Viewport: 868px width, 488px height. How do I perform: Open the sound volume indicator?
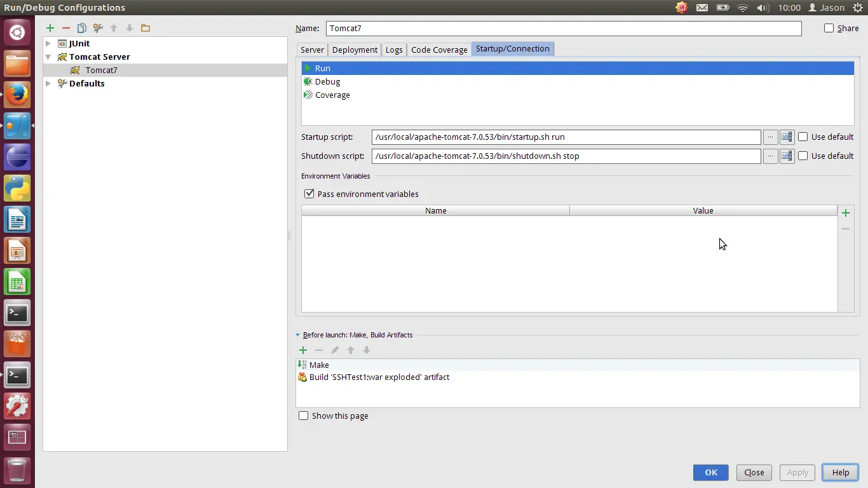point(764,8)
